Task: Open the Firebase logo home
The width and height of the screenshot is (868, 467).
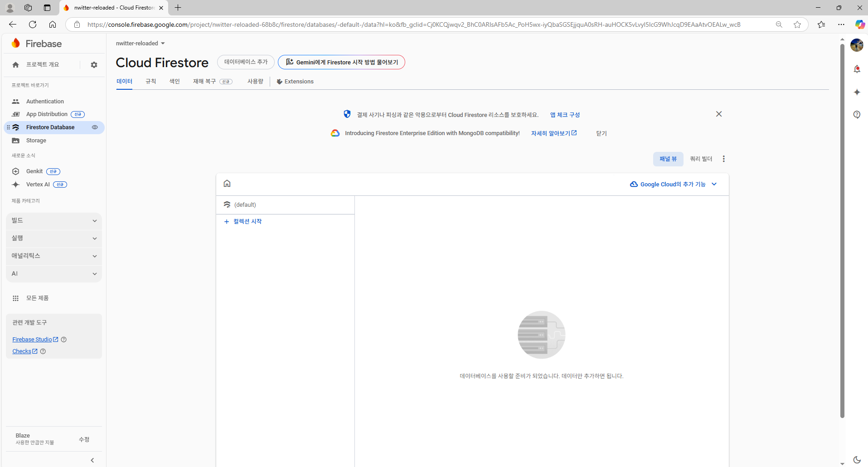Action: tap(37, 44)
